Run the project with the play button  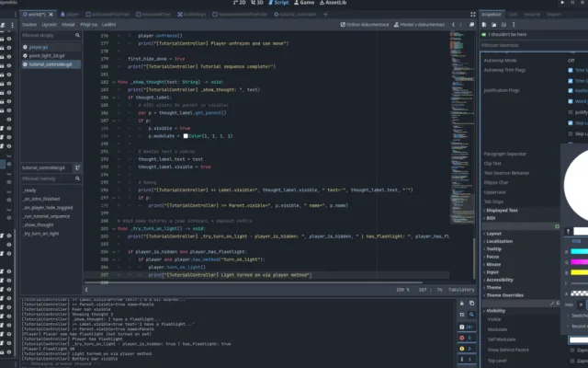[x=562, y=2]
